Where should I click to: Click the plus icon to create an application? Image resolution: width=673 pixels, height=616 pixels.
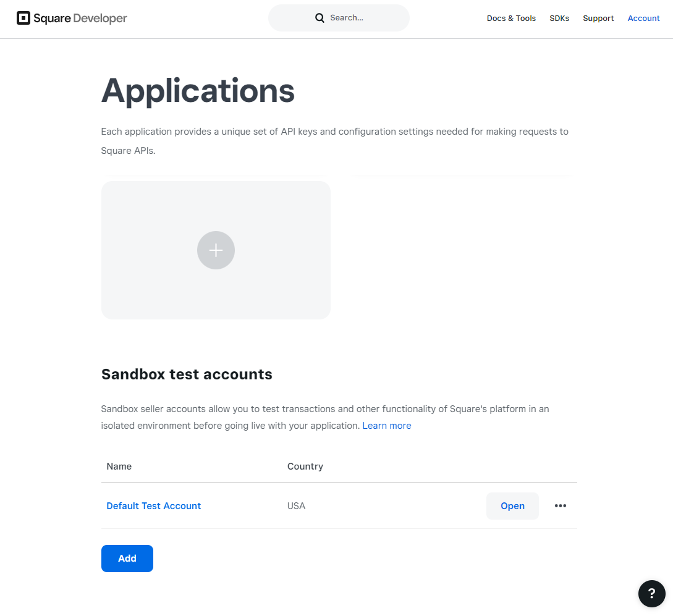216,250
